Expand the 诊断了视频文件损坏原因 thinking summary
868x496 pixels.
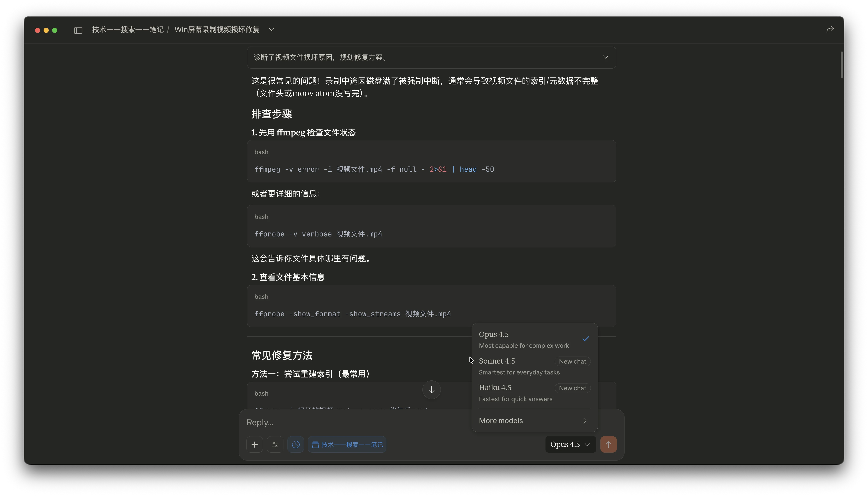point(606,57)
